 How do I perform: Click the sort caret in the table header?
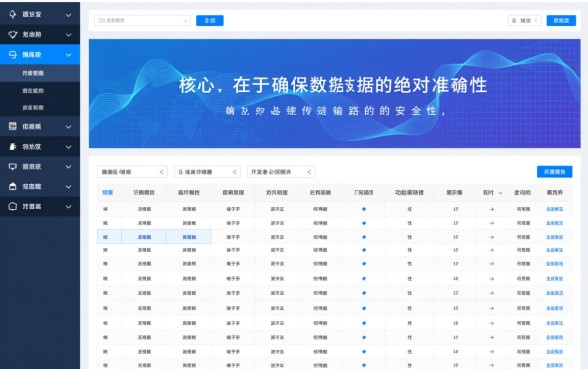click(x=500, y=193)
